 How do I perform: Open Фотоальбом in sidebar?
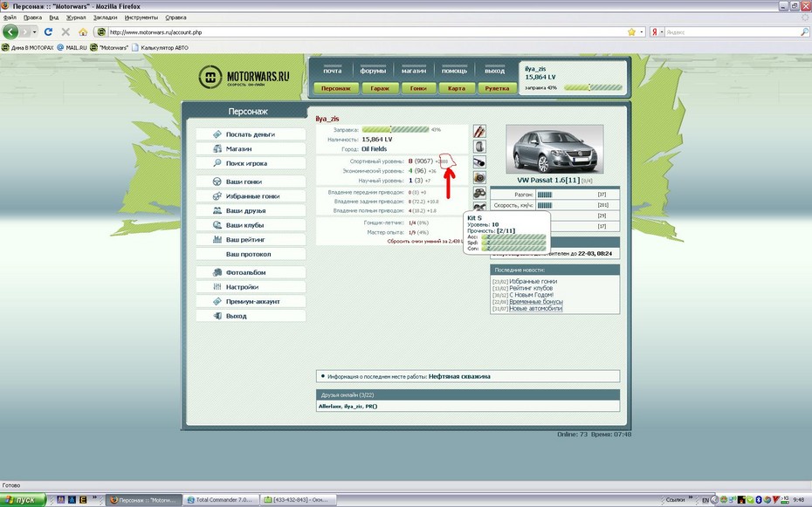click(x=251, y=272)
